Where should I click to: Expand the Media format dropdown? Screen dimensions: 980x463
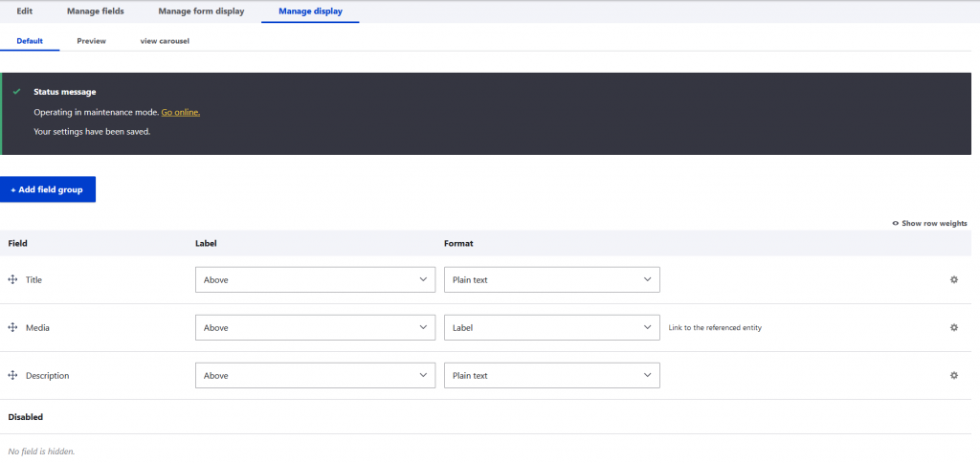point(551,327)
